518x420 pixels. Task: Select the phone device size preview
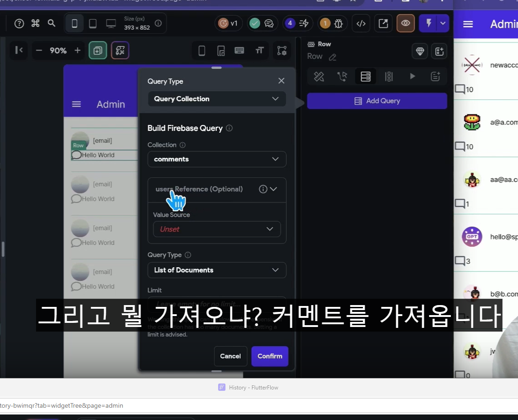[75, 23]
